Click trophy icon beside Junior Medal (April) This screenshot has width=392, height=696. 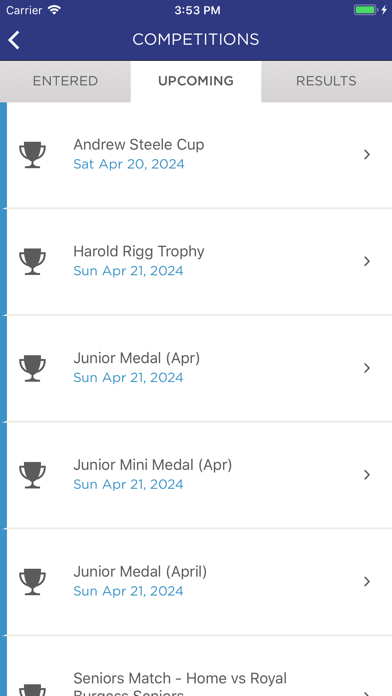[x=32, y=581]
